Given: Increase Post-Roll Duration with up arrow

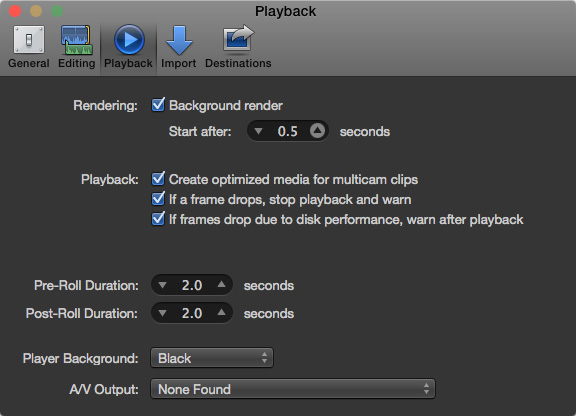Looking at the screenshot, I should pos(221,312).
